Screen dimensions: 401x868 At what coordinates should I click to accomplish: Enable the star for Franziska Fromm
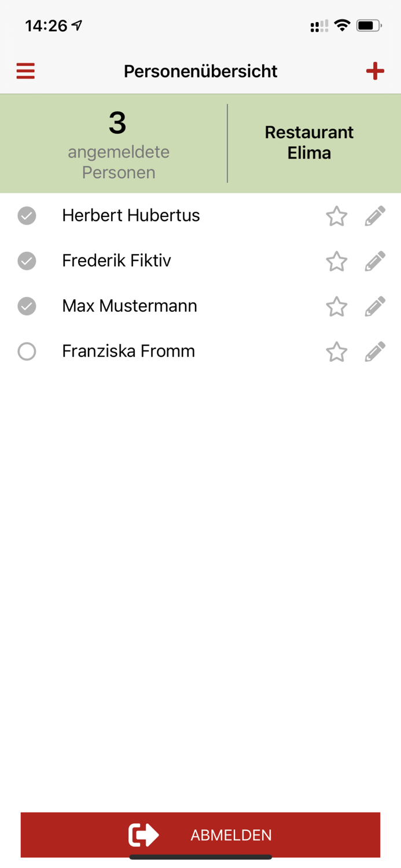click(336, 352)
